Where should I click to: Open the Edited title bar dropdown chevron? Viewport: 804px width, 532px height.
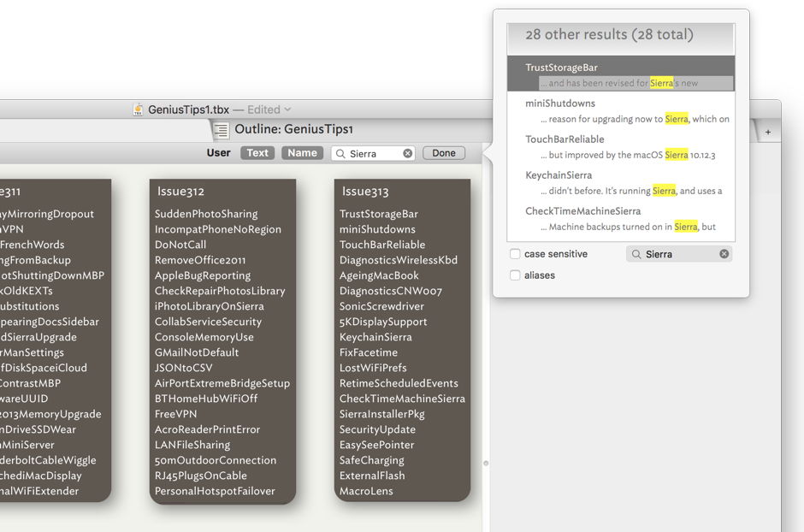[287, 109]
